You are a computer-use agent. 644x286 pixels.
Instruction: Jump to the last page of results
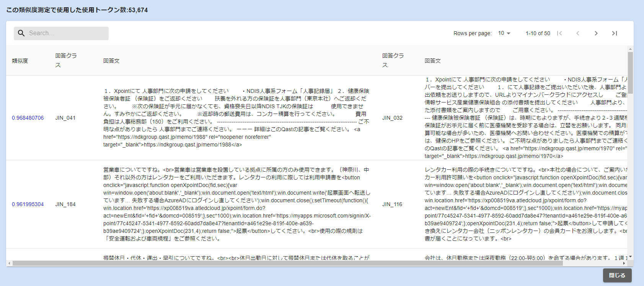pyautogui.click(x=615, y=33)
